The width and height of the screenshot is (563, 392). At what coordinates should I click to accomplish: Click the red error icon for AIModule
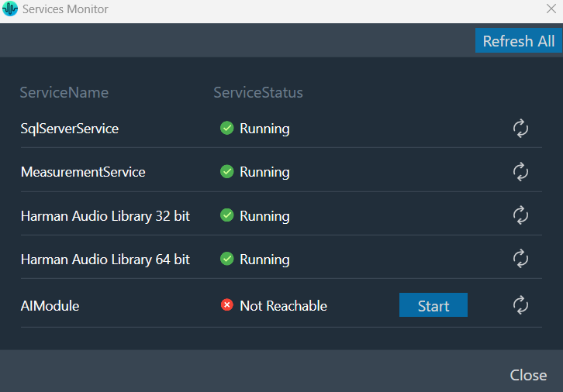click(x=227, y=305)
